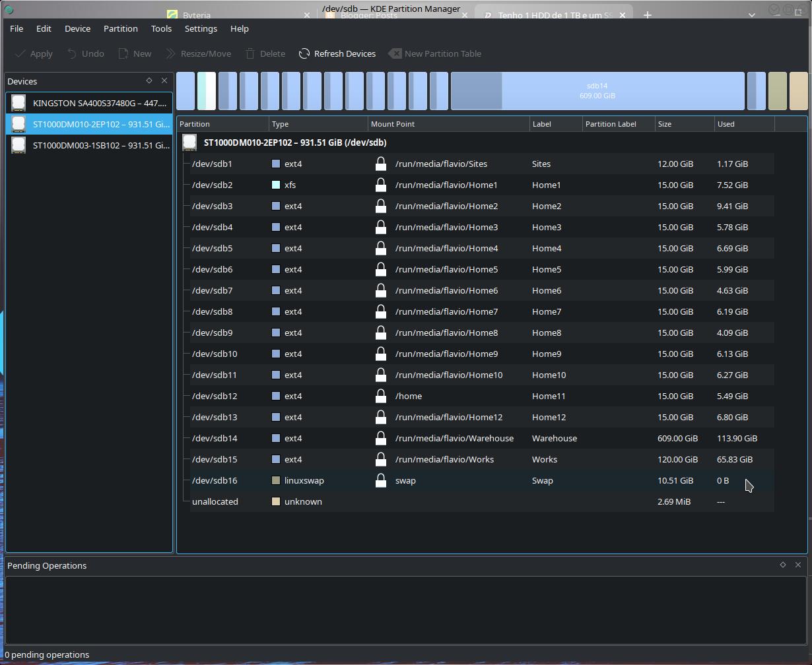Image resolution: width=812 pixels, height=665 pixels.
Task: Click the /dev/sdb7 partition row
Action: pos(482,290)
